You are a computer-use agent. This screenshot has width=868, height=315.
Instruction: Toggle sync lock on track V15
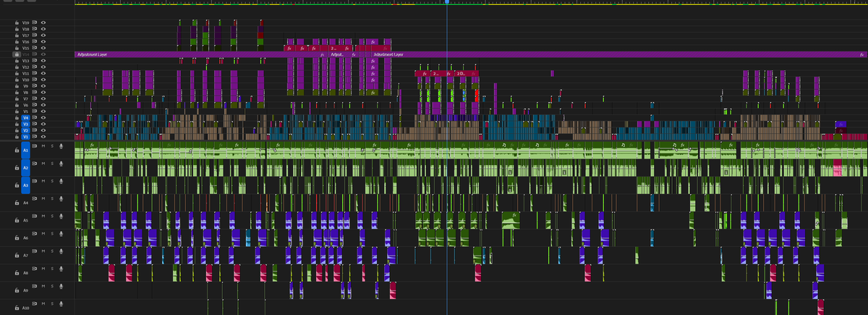(x=35, y=48)
